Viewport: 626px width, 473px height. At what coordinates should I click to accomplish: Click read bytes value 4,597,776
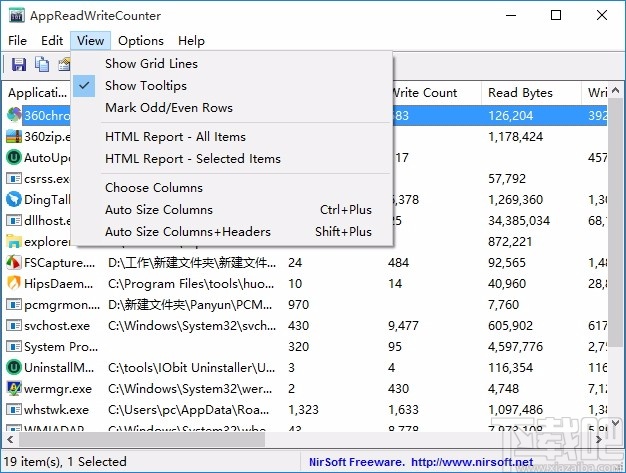[515, 346]
